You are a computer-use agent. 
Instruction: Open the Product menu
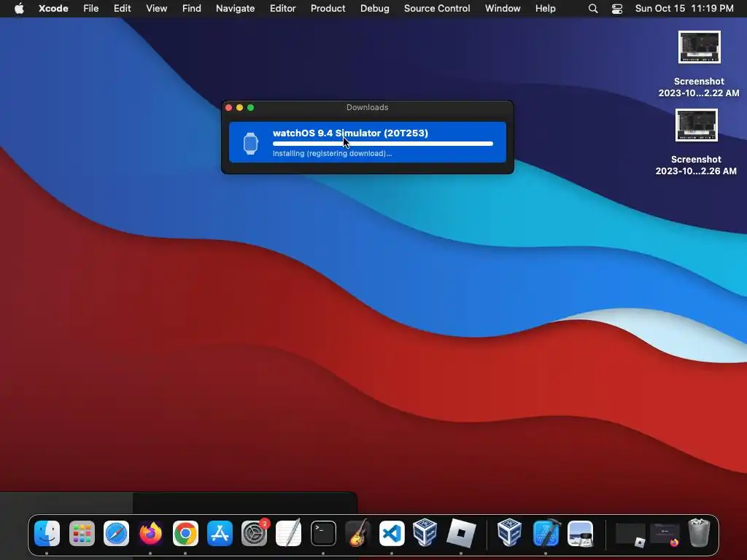[328, 9]
